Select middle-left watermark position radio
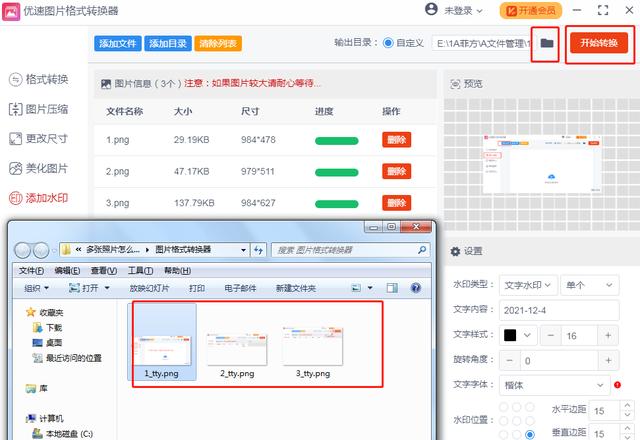The image size is (640, 440). click(504, 420)
